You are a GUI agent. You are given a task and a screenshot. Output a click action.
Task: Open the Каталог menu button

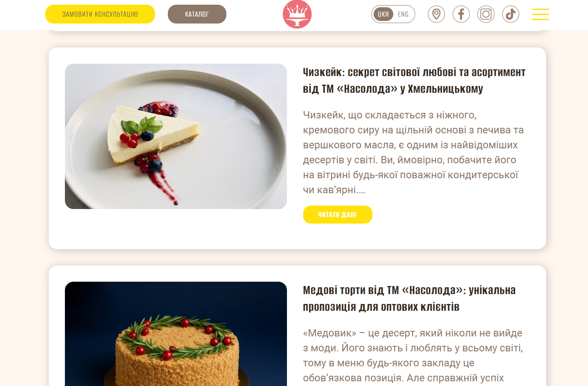click(197, 14)
